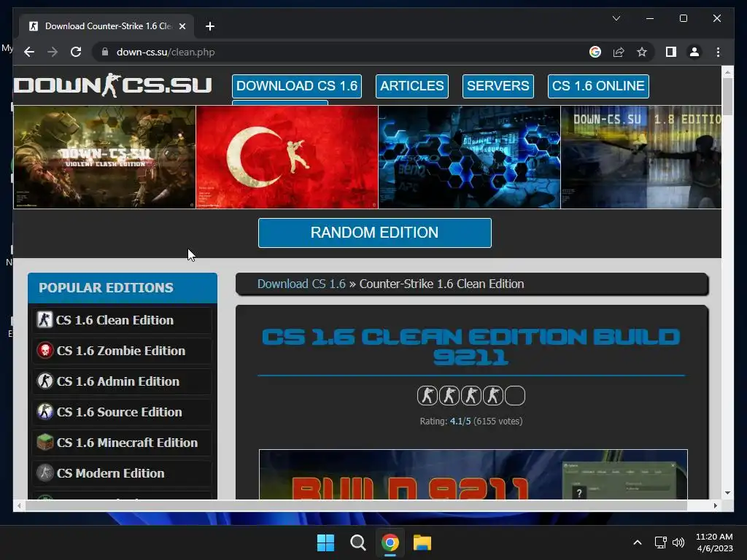Click the POPULAR EDITIONS header
The height and width of the screenshot is (560, 747).
click(x=123, y=287)
